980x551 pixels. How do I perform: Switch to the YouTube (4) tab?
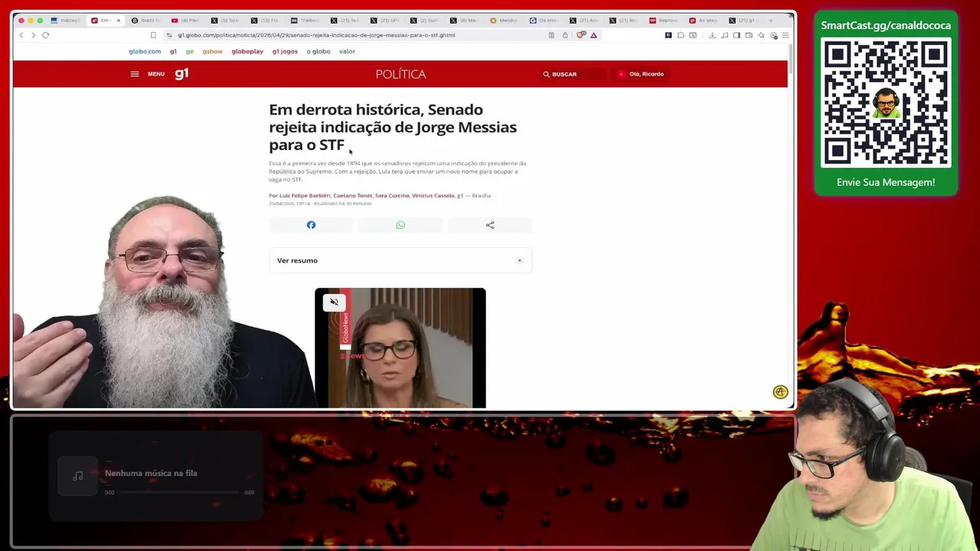coord(186,21)
